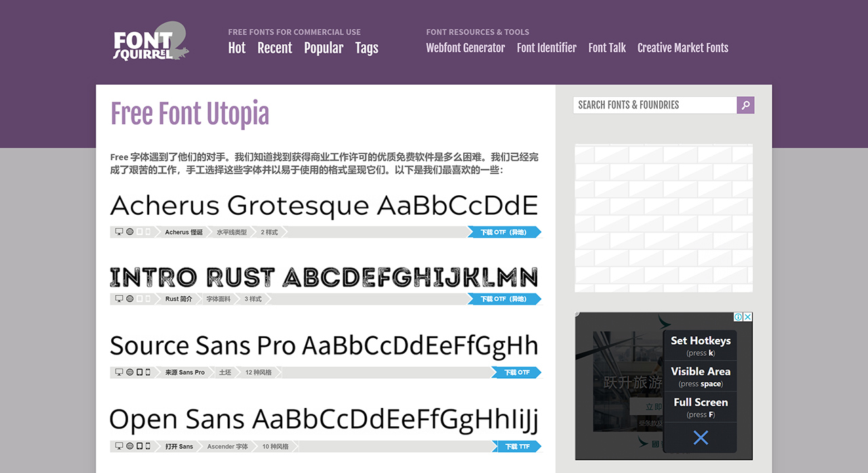Close the advertisement with the X
Screen dimensions: 868x473
coord(701,439)
